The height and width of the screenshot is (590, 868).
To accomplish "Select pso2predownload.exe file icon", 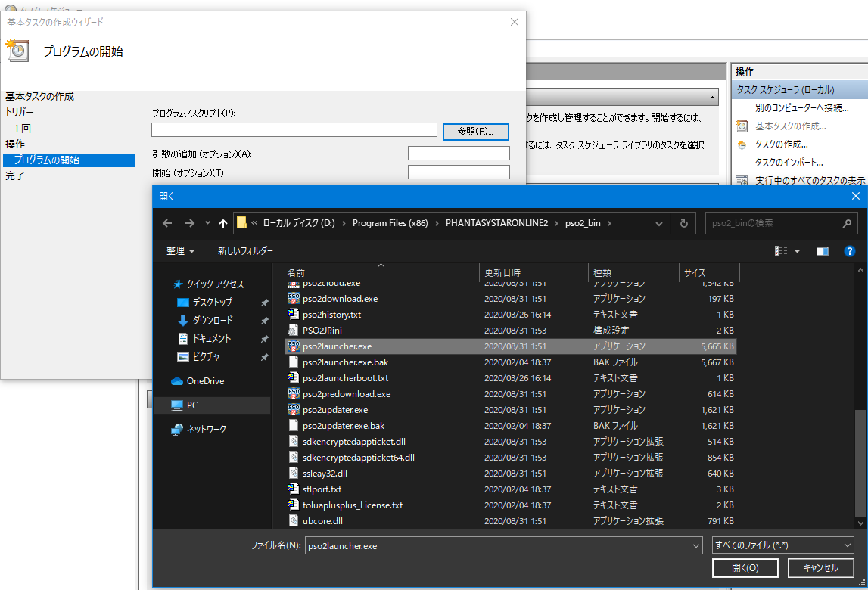I will tap(294, 394).
